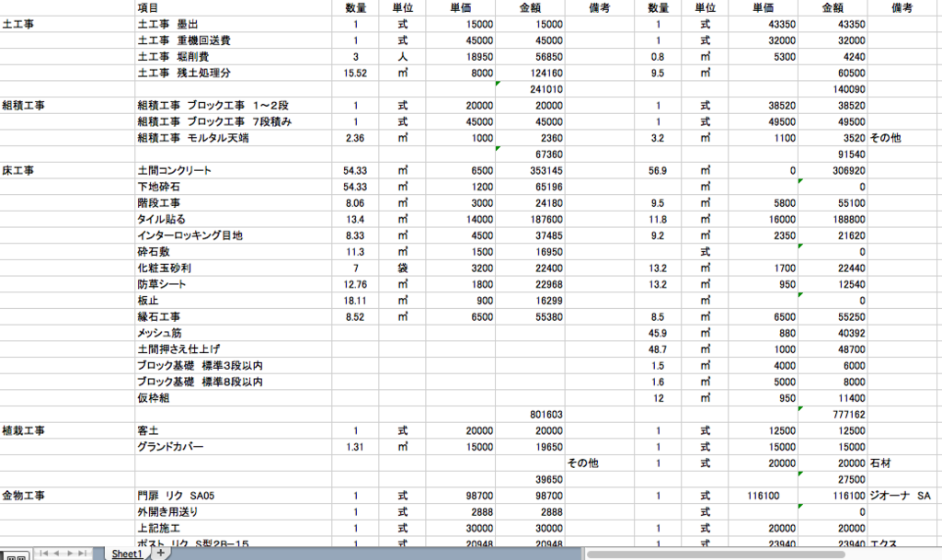The width and height of the screenshot is (942, 560).
Task: Add a new sheet with plus button
Action: click(x=160, y=553)
